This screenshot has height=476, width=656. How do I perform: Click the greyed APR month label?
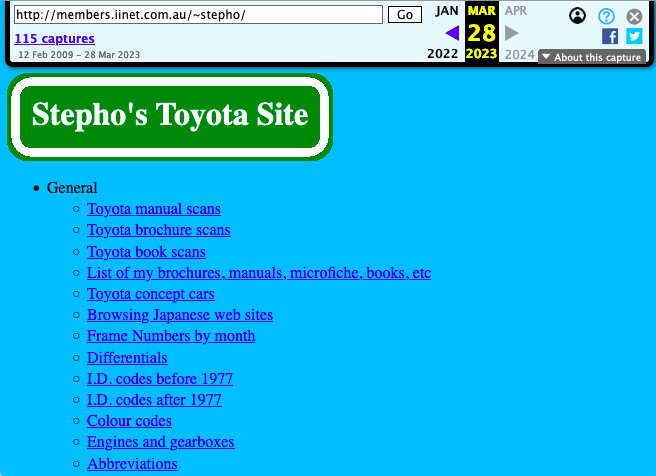(515, 10)
